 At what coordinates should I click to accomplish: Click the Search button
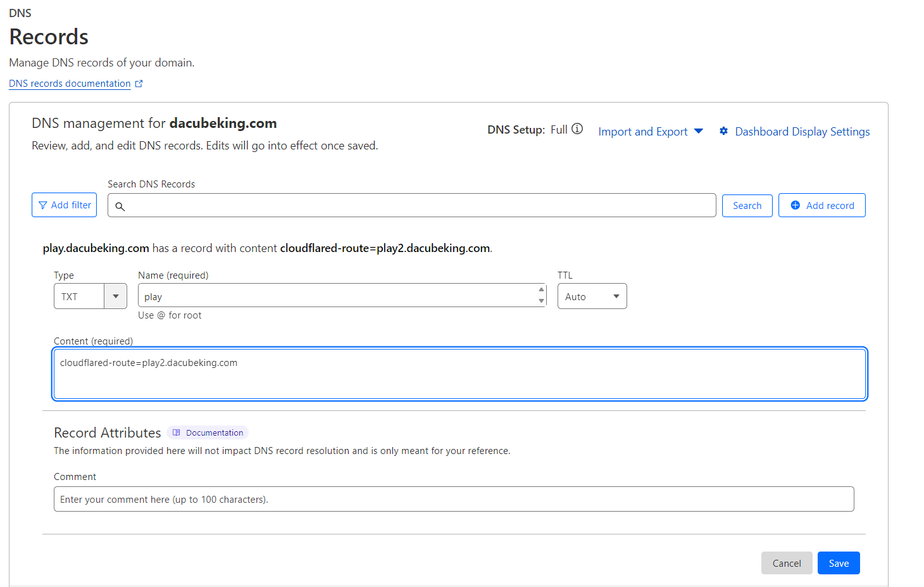click(x=747, y=205)
